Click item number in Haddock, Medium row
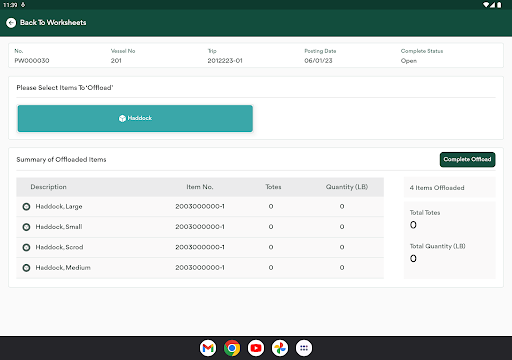Screen dimensions: 512x360 (200, 267)
